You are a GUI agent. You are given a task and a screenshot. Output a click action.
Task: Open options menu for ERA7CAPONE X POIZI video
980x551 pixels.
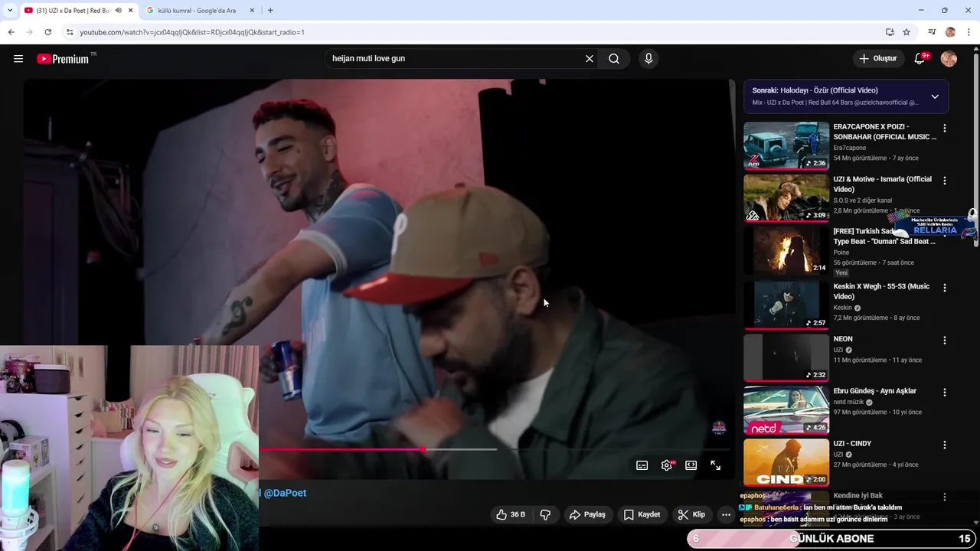[x=945, y=129]
